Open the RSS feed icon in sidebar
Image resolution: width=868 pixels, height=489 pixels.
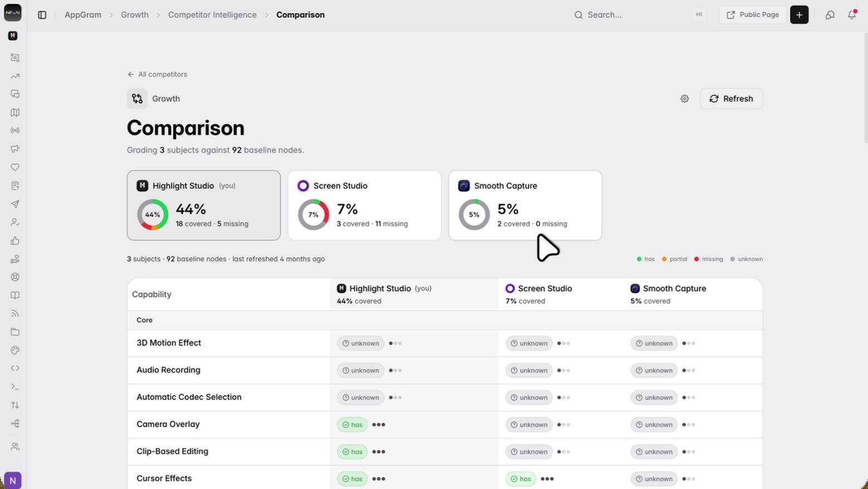[15, 314]
